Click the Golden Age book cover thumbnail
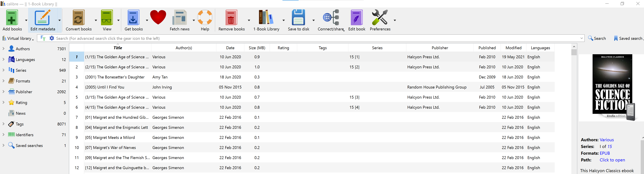This screenshot has width=644, height=174. point(613,87)
